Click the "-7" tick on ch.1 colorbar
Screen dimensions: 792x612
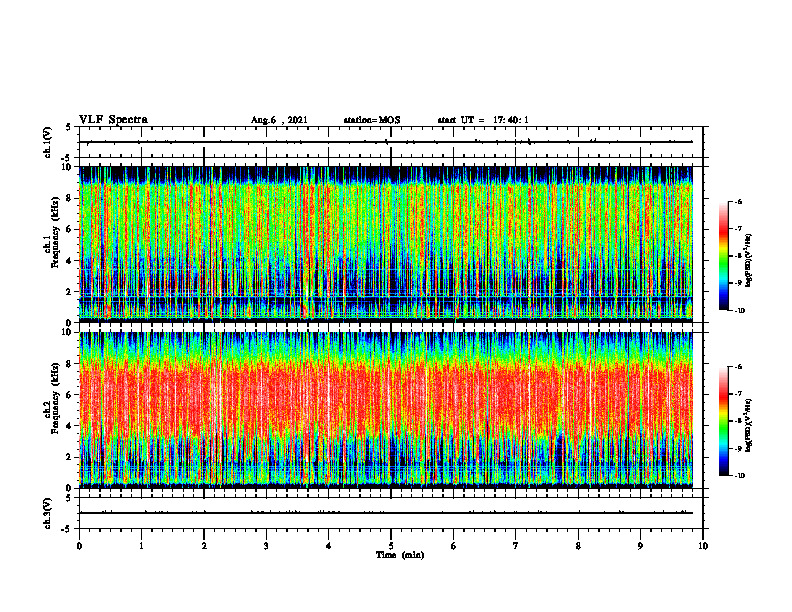pos(738,229)
